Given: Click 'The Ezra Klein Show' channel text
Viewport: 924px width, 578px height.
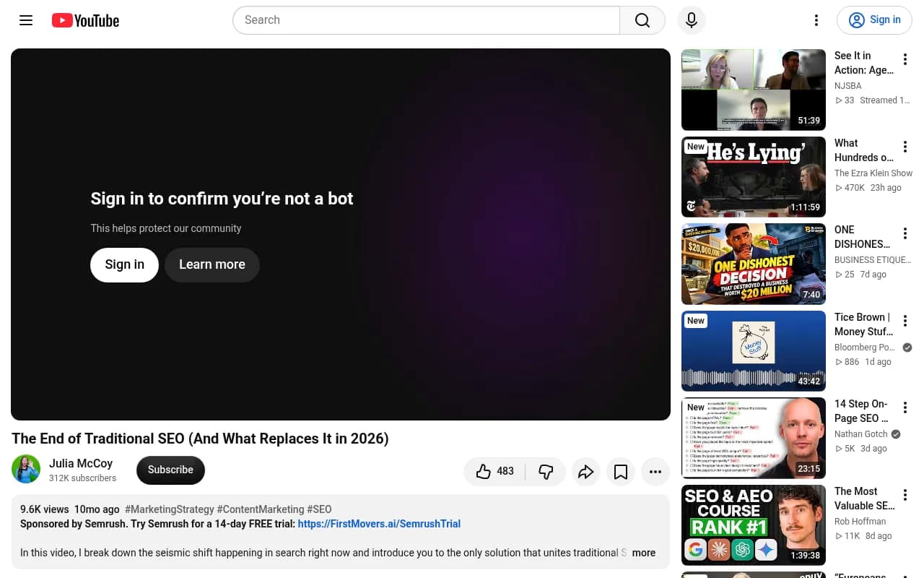Looking at the screenshot, I should tap(873, 173).
